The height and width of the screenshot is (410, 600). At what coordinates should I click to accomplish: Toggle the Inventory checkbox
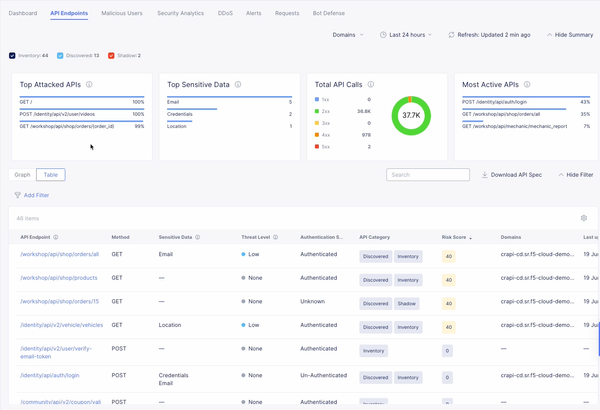[12, 56]
